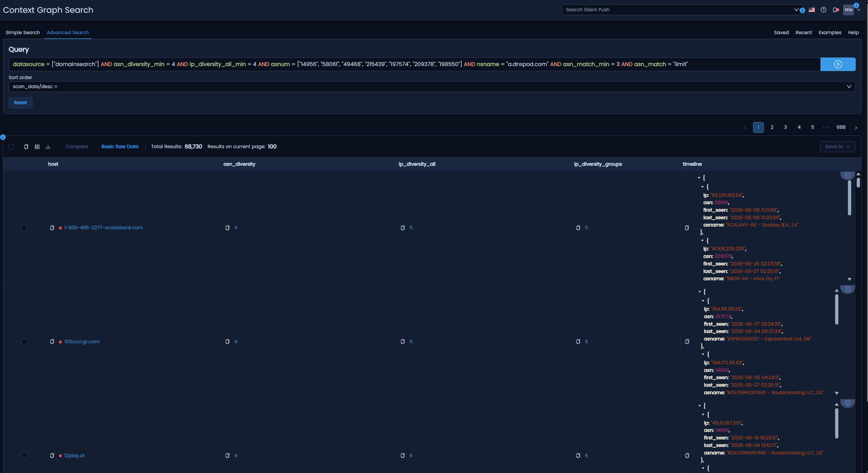The image size is (868, 473).
Task: Click the scotiabank timeline cell scrollbar thumb
Action: 849,198
